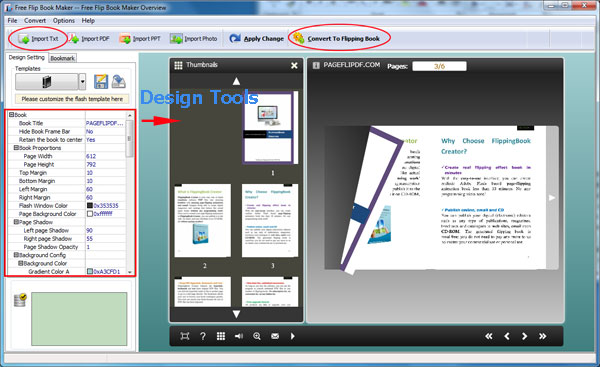Click the Page Background Color swatch
Screen dimensions: 600x367
(90, 214)
